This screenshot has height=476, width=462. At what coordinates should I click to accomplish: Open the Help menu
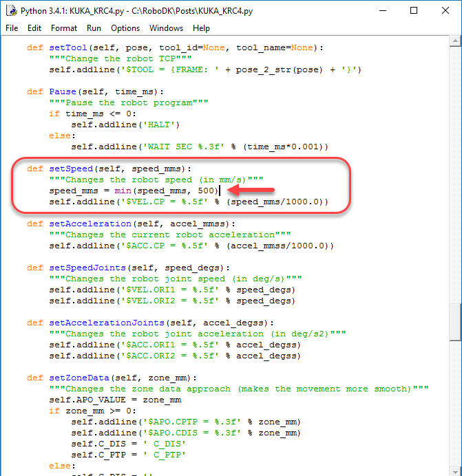click(x=201, y=28)
